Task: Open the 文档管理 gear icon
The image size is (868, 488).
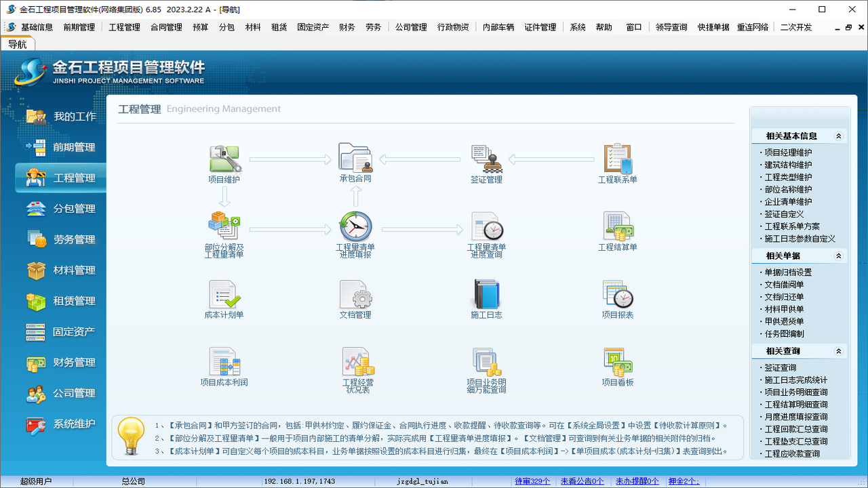Action: pos(355,294)
